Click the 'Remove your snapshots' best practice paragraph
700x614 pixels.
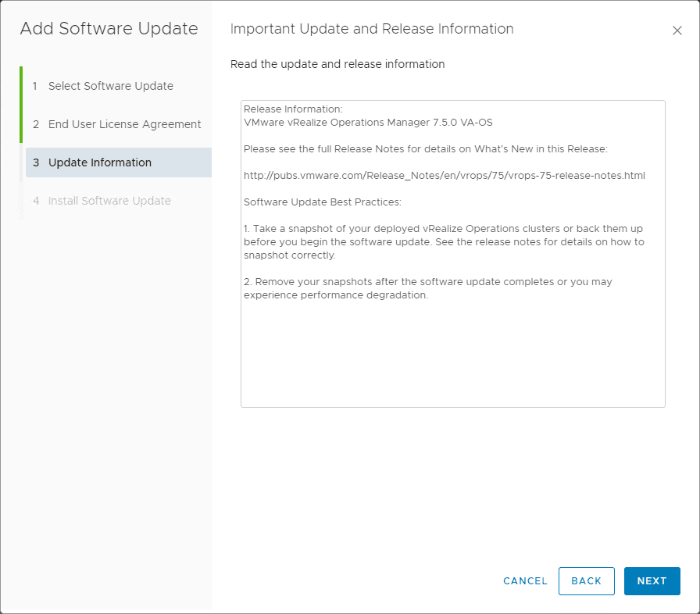coord(427,288)
